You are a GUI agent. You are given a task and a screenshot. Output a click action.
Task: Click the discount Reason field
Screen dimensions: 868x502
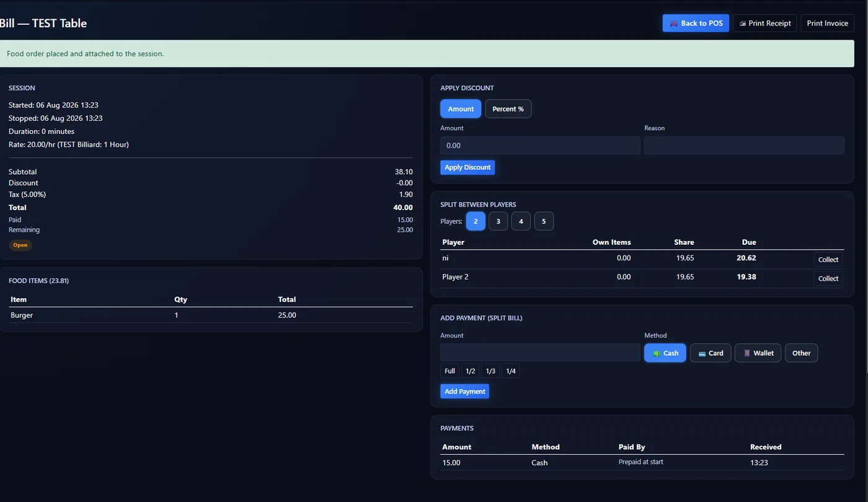pyautogui.click(x=744, y=146)
